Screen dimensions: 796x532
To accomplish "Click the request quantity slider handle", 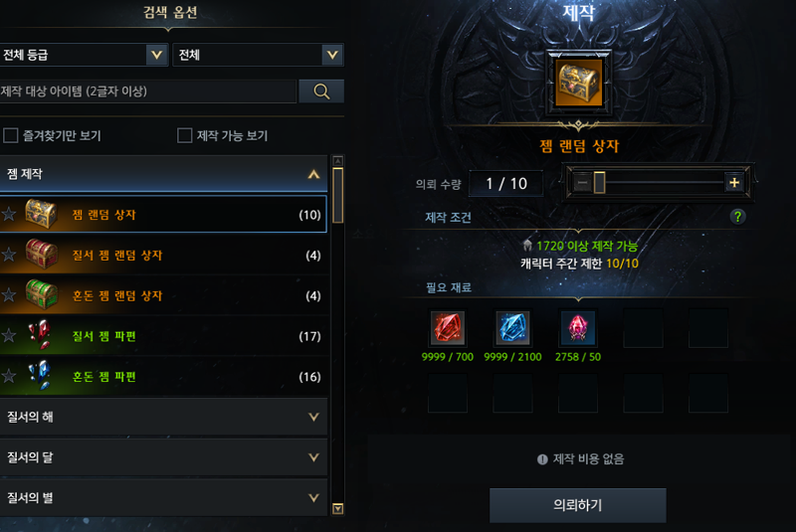I will pyautogui.click(x=600, y=183).
